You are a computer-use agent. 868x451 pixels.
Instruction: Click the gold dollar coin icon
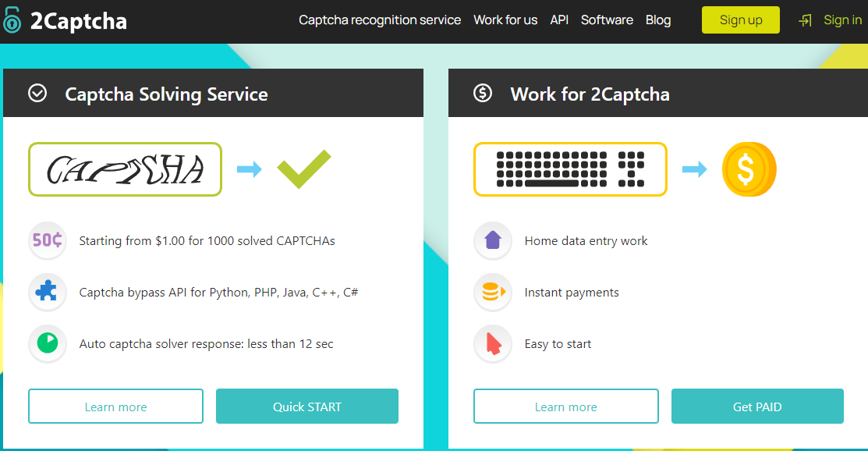tap(749, 169)
